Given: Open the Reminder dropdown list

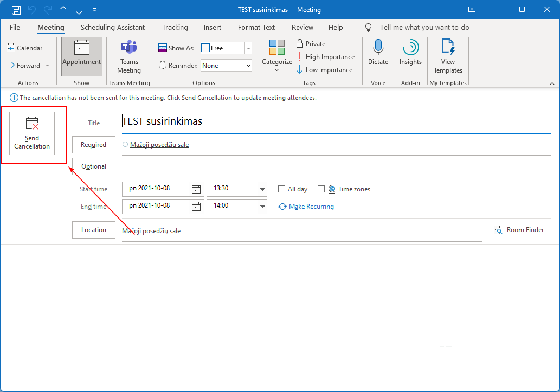Looking at the screenshot, I should click(248, 66).
